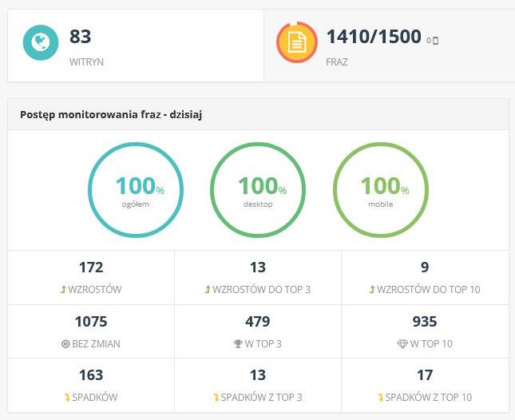Screen dimensions: 515x420
Task: Click the green arrow beside WZROSTÓW
Action: [64, 290]
